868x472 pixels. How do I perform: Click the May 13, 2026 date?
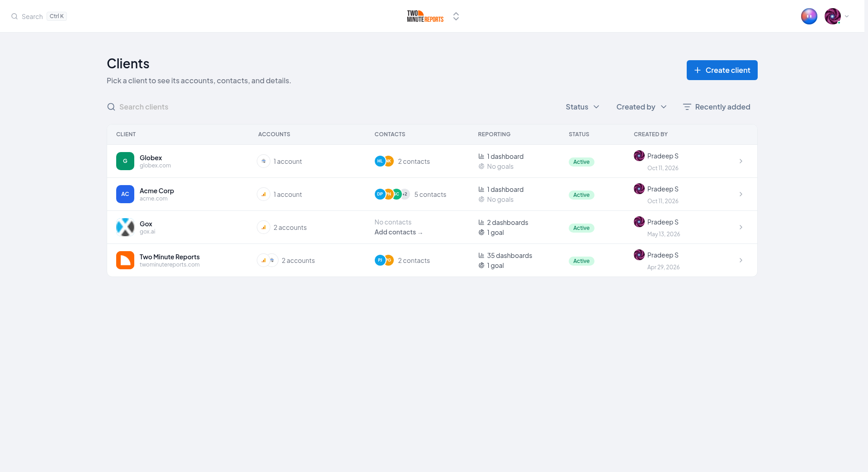click(x=664, y=234)
